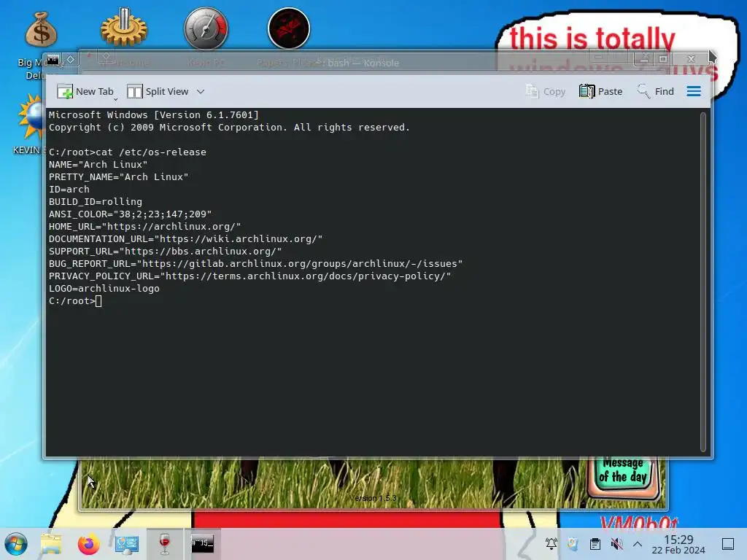
Task: Expand hidden system tray icons arrow
Action: tap(638, 544)
